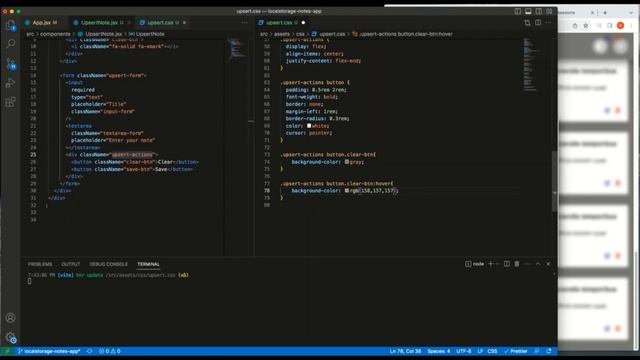This screenshot has height=360, width=640.
Task: Click the node terminal label
Action: [475, 264]
